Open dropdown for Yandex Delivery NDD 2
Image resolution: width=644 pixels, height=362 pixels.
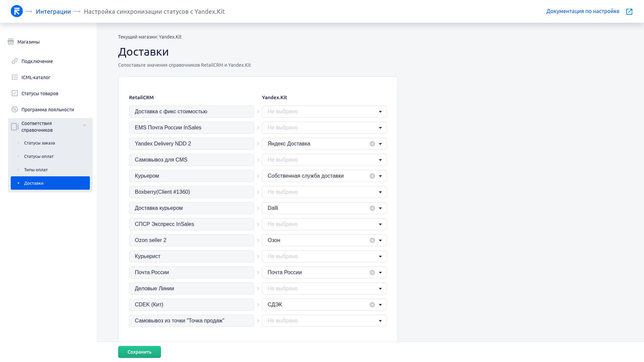coord(380,144)
